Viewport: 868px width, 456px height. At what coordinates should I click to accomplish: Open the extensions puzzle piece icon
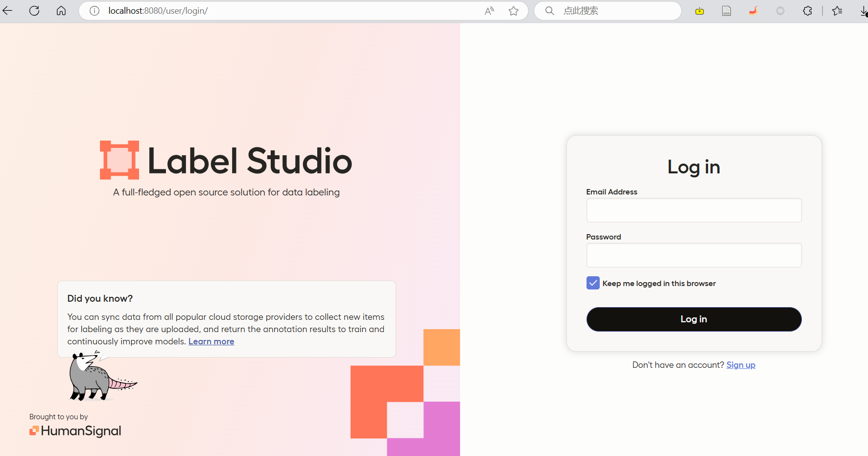pos(807,11)
